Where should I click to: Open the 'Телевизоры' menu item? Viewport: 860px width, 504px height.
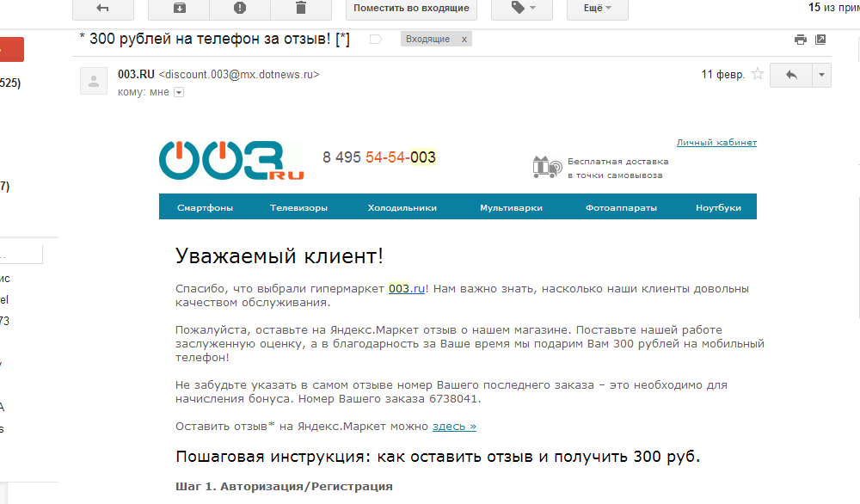tap(299, 208)
